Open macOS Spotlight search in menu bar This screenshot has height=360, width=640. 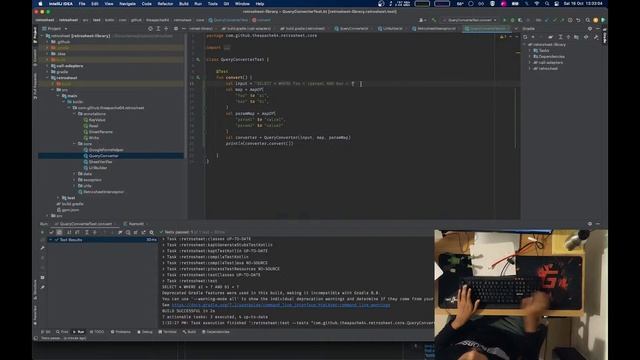547,4
